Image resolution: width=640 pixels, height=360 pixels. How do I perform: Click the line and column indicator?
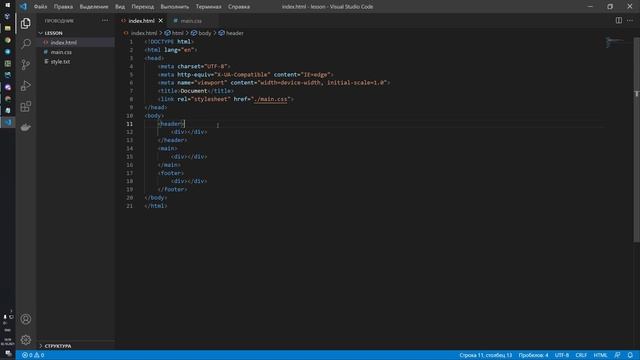click(x=485, y=355)
